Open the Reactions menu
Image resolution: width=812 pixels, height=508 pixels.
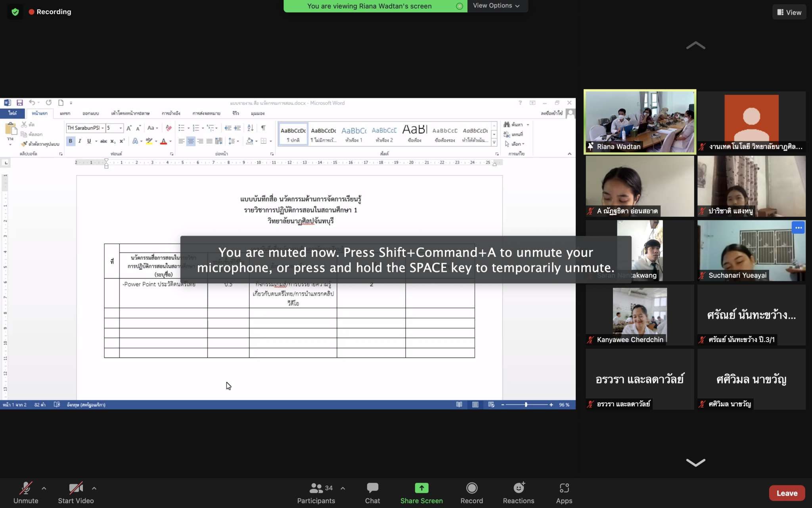[x=518, y=493]
